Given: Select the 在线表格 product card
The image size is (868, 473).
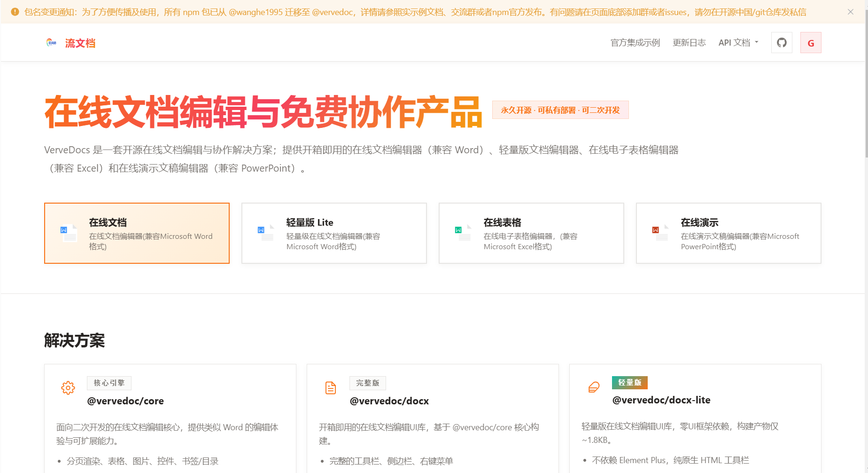Looking at the screenshot, I should (x=531, y=233).
